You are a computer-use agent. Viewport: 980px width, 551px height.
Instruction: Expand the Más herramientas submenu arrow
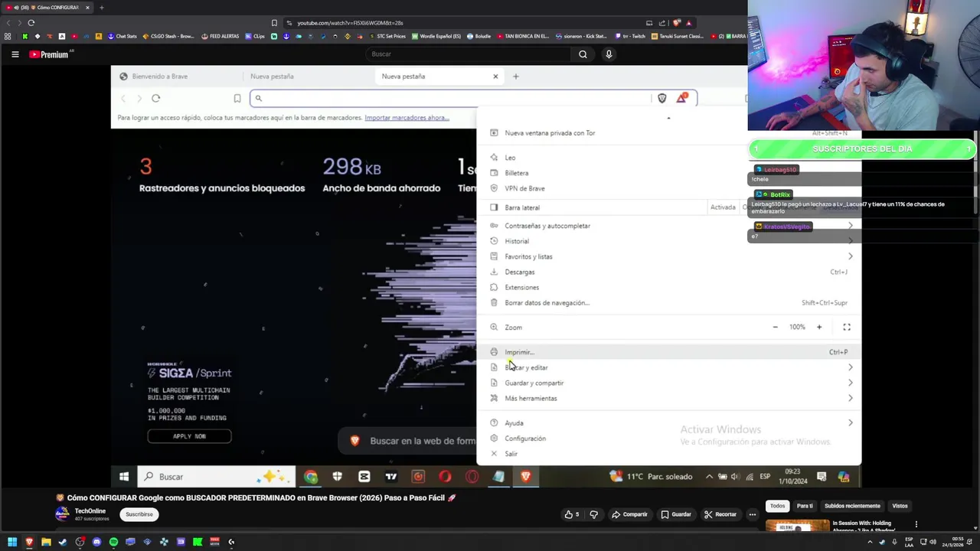coord(850,398)
